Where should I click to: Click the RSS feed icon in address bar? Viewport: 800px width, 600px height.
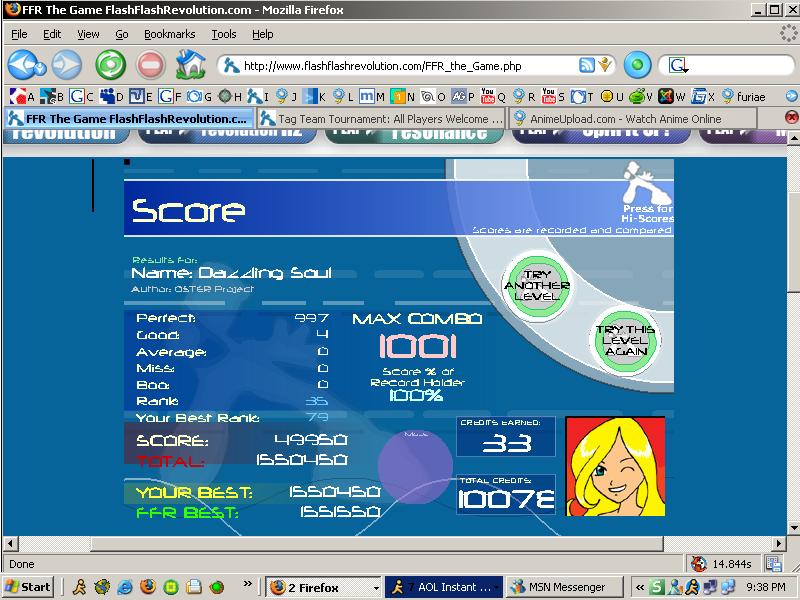tap(587, 65)
